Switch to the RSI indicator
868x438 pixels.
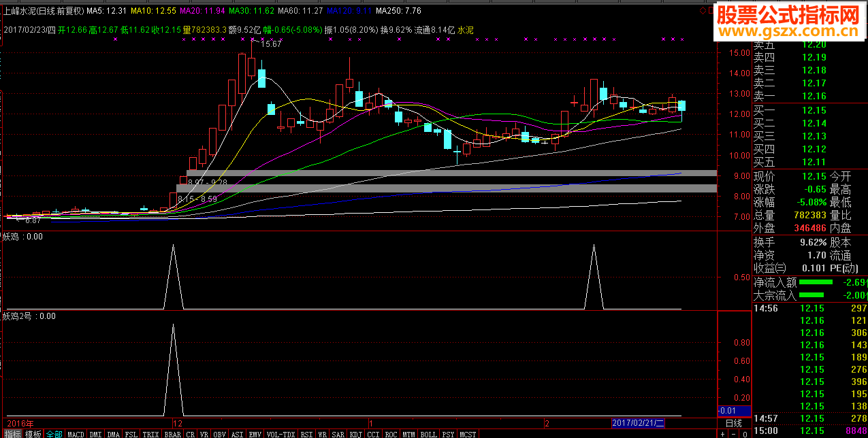307,433
